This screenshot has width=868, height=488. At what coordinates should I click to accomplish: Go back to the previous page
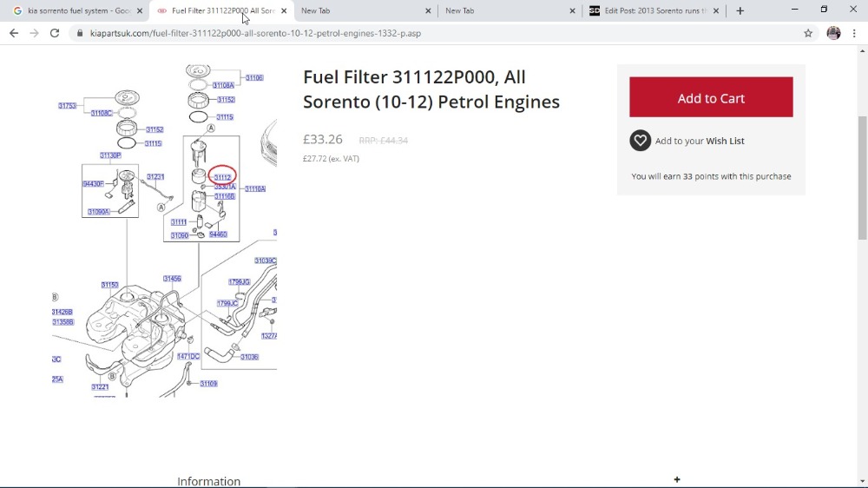click(x=14, y=33)
